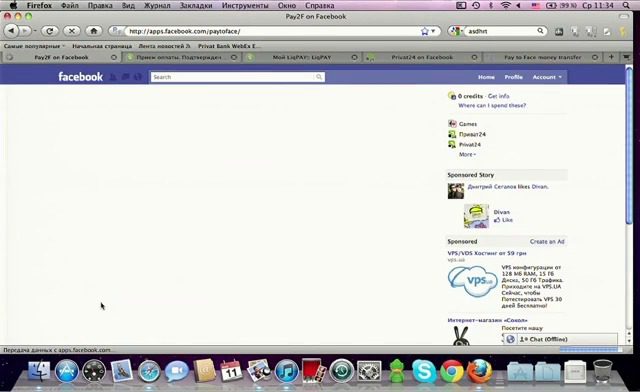Go to Facebook Home link
The width and height of the screenshot is (640, 392).
click(x=486, y=77)
